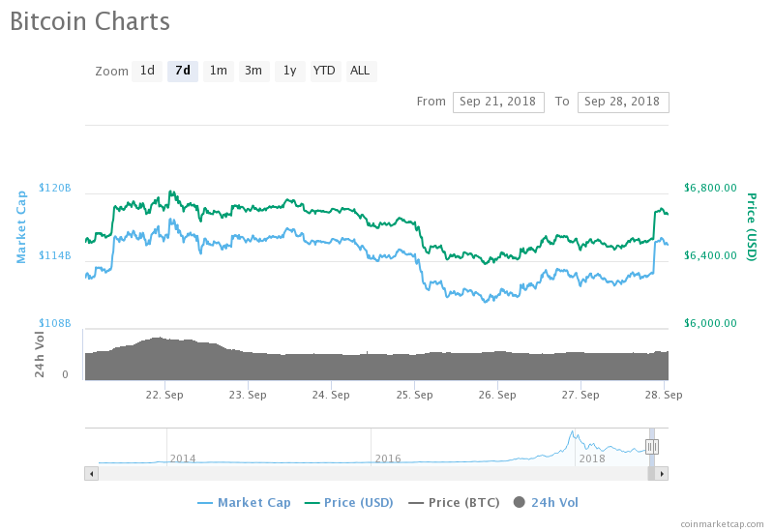Viewport: 774px width, 532px height.
Task: Switch zoom to 1m
Action: [219, 71]
